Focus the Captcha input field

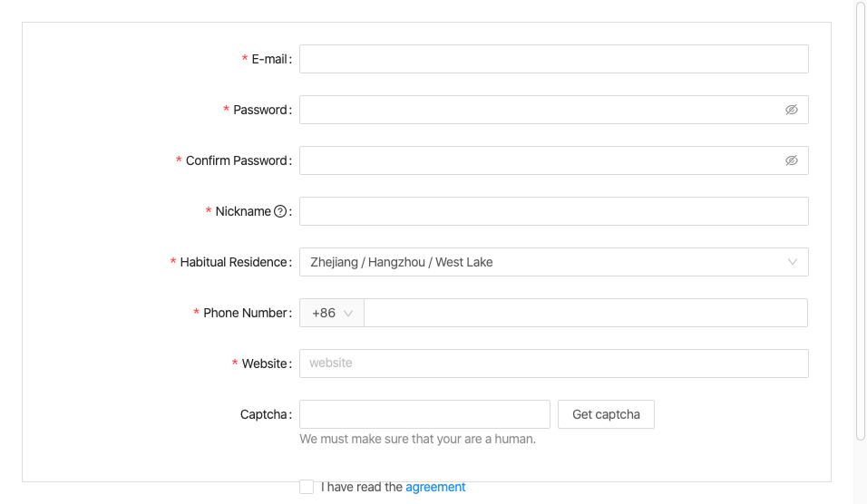[x=424, y=414]
